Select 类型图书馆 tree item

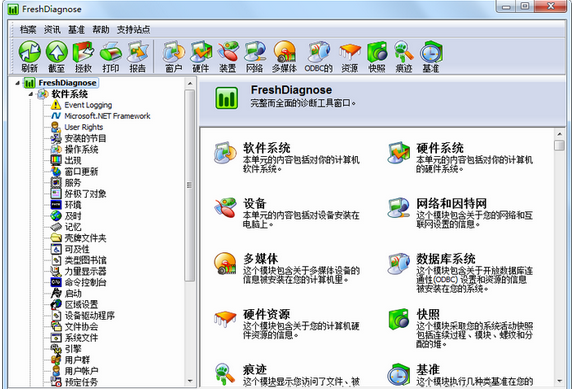(x=85, y=260)
